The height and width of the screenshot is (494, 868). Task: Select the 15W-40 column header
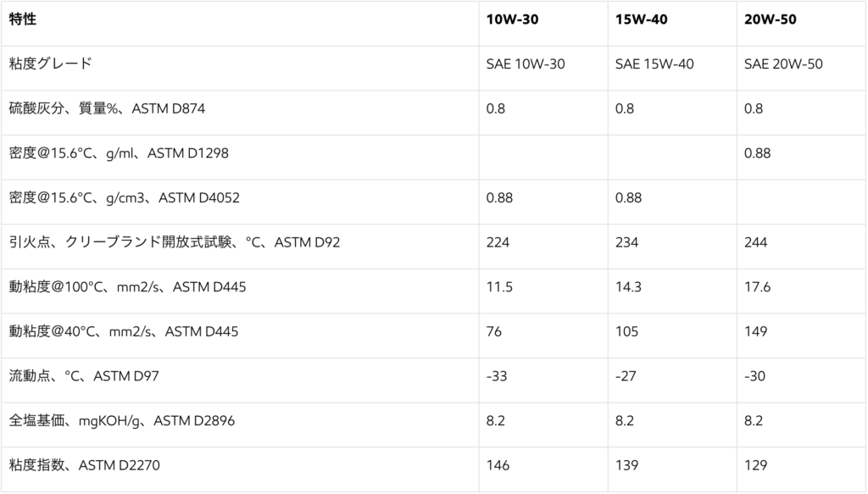[x=642, y=19]
